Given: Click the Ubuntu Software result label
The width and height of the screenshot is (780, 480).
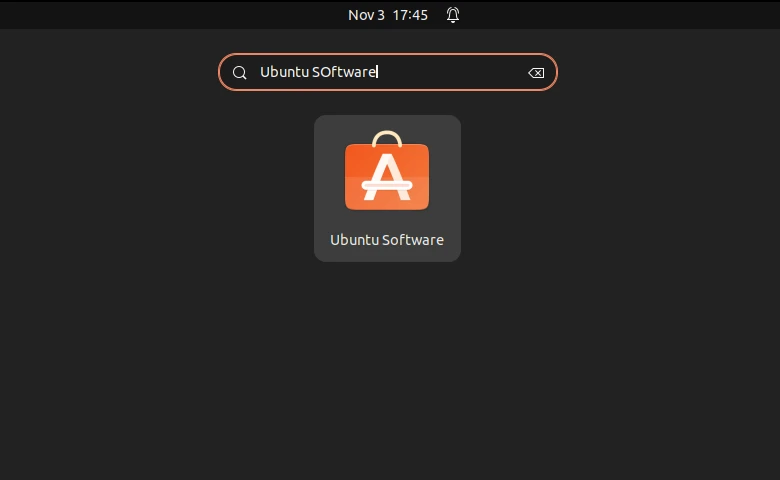Looking at the screenshot, I should [x=387, y=240].
